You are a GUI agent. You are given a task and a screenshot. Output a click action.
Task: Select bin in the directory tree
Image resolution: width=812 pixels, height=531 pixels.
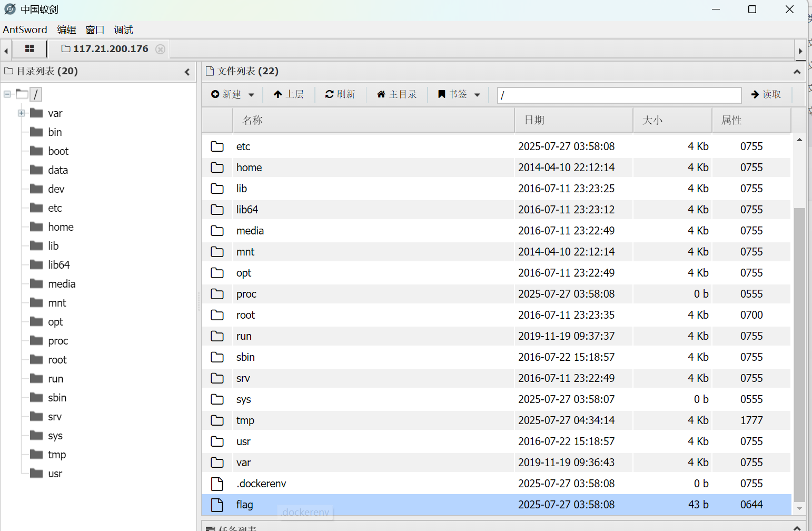point(55,132)
